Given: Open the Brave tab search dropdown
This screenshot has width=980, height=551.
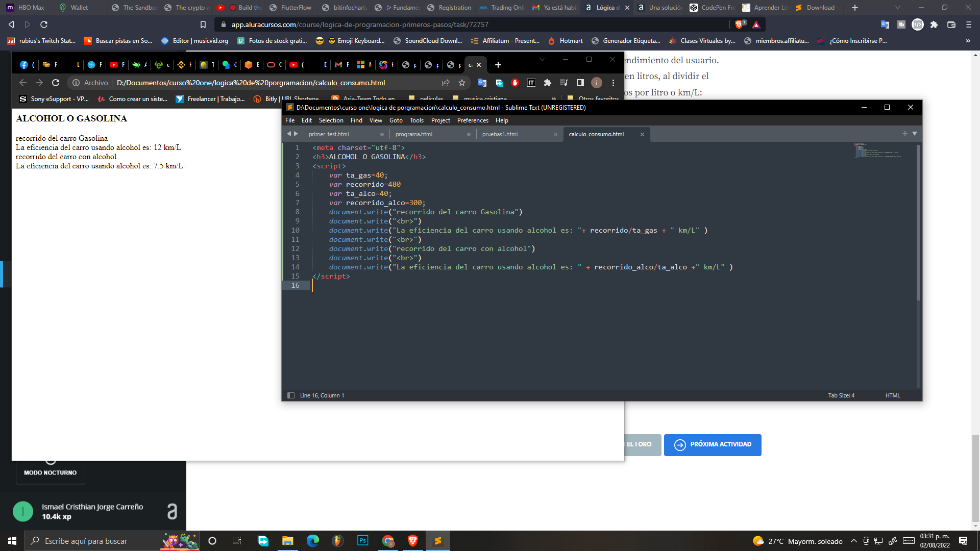Looking at the screenshot, I should [x=898, y=8].
